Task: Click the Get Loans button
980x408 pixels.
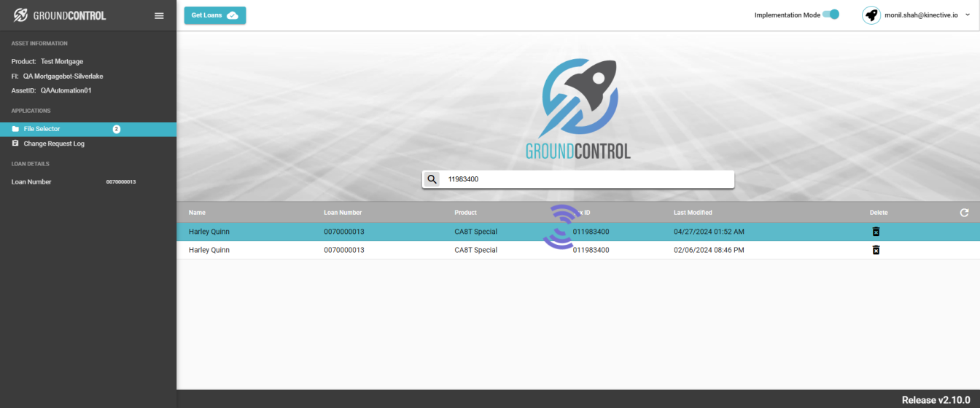Action: click(215, 15)
